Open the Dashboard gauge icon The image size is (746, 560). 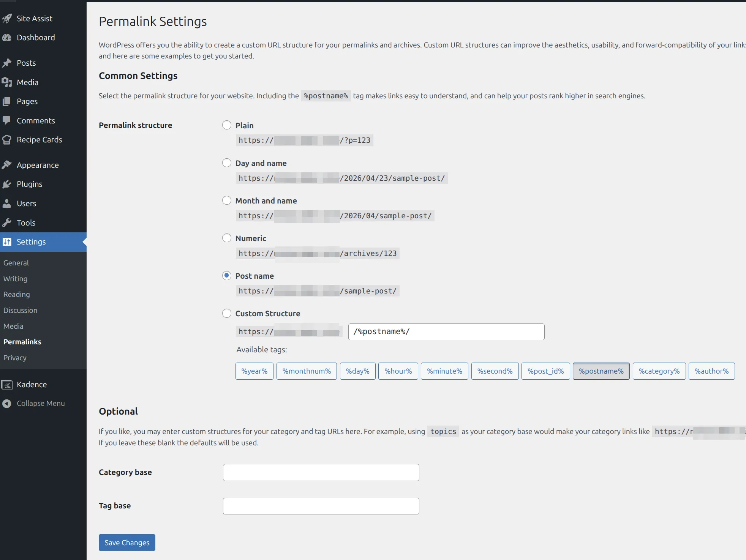[x=7, y=38]
